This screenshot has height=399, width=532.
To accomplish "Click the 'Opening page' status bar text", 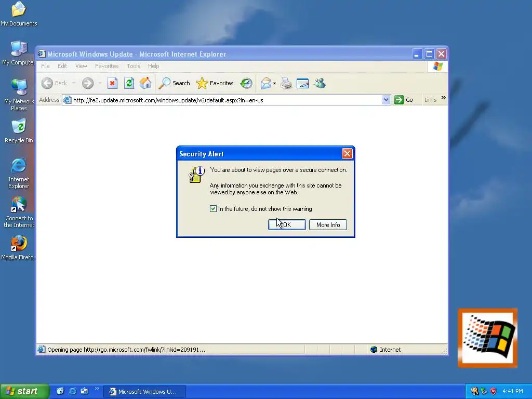I will coord(126,350).
